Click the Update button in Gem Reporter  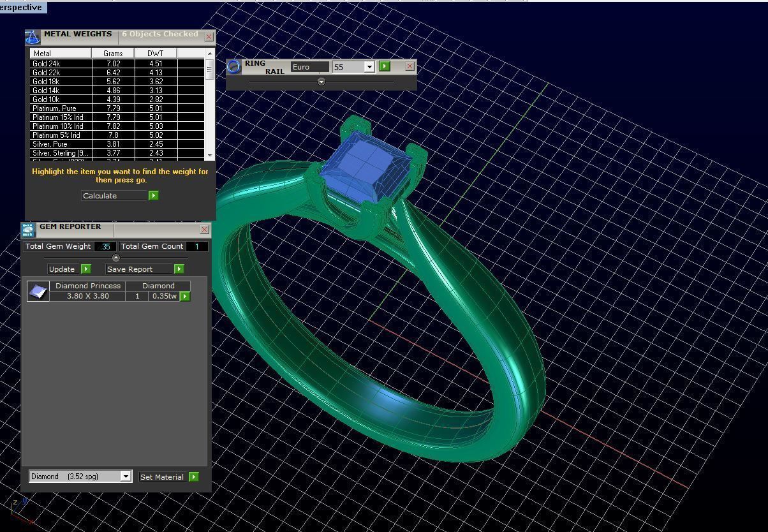point(64,269)
